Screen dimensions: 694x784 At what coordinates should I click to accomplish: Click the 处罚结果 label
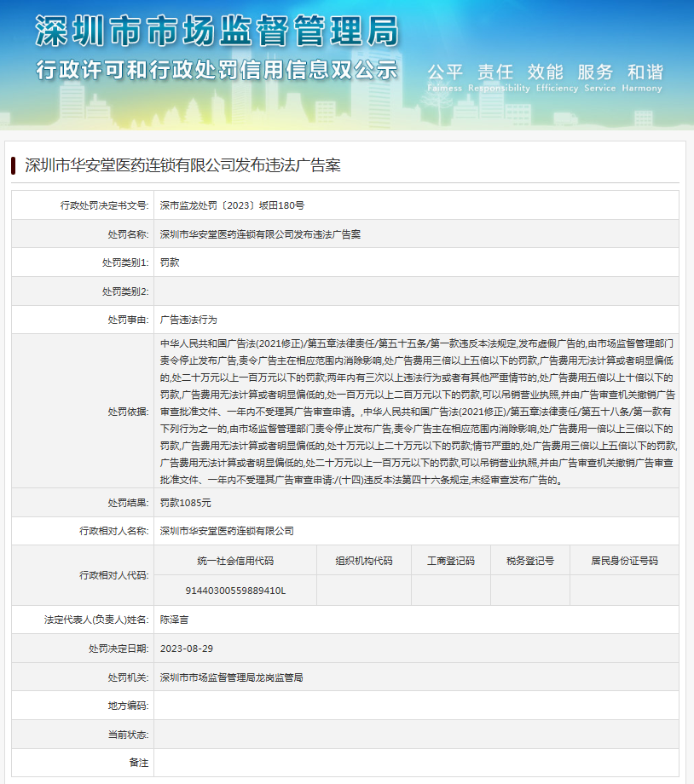pyautogui.click(x=128, y=503)
